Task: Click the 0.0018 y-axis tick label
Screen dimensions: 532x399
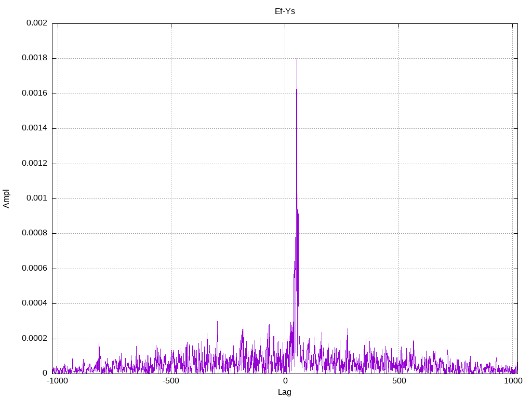Action: [35, 58]
